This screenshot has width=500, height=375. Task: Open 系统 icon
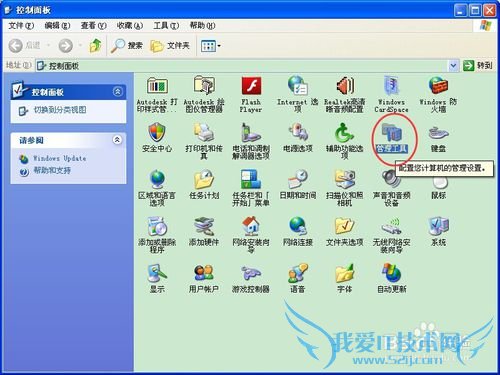coord(438,226)
